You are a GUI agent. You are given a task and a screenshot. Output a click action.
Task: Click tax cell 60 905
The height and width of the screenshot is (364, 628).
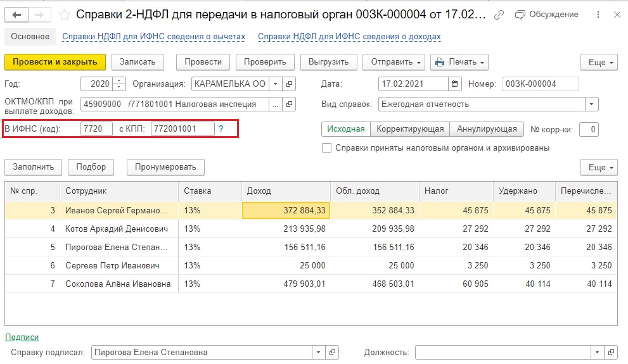coord(456,284)
